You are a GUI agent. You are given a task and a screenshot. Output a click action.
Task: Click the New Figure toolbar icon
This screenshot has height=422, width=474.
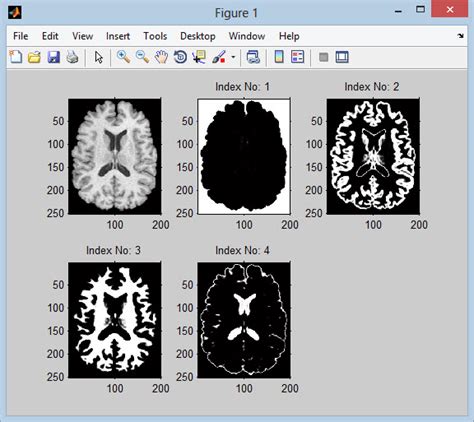point(16,57)
